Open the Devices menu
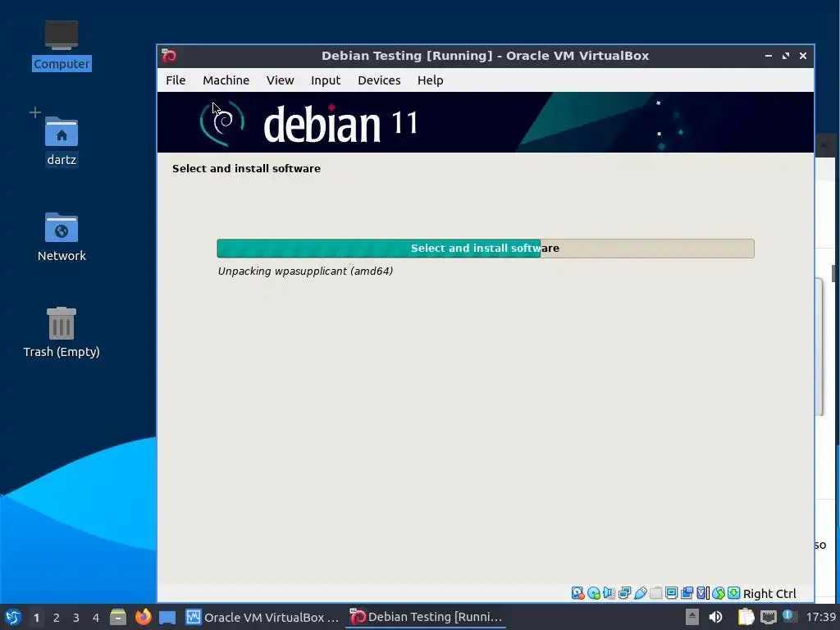This screenshot has height=630, width=840. click(x=379, y=80)
